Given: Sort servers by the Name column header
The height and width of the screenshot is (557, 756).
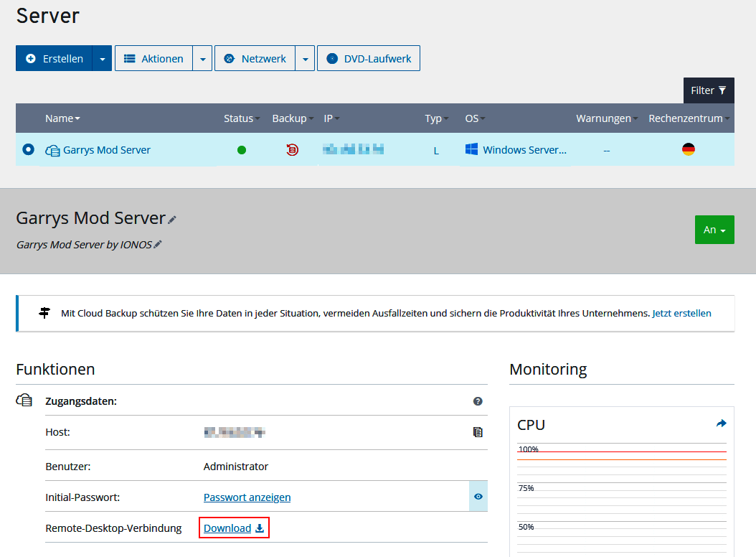Looking at the screenshot, I should tap(62, 118).
